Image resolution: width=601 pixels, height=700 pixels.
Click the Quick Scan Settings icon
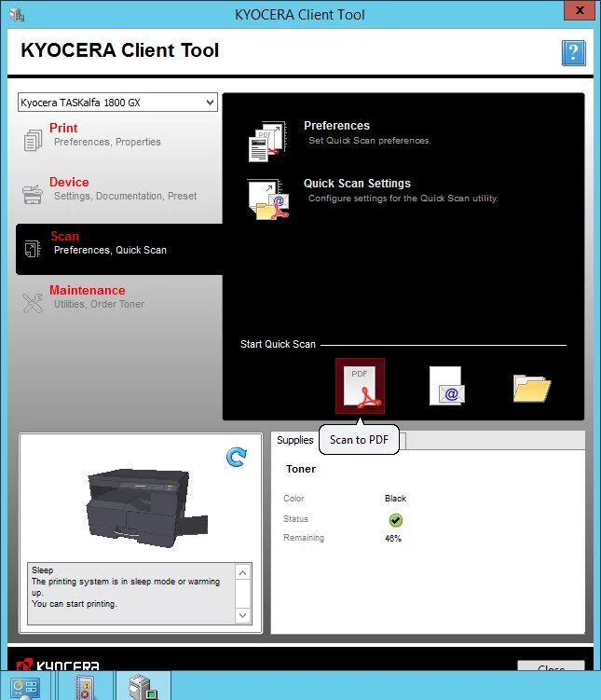coord(268,199)
